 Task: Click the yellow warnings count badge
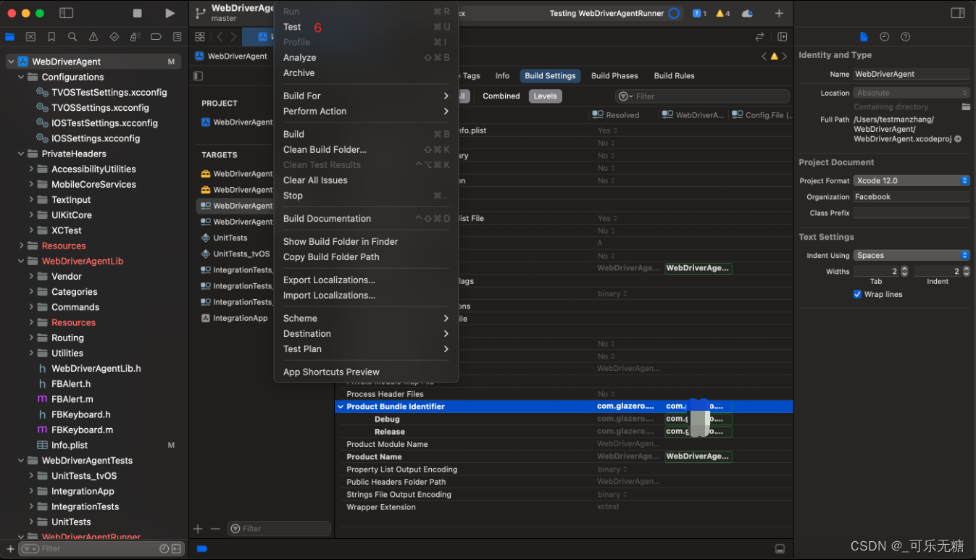click(x=723, y=13)
